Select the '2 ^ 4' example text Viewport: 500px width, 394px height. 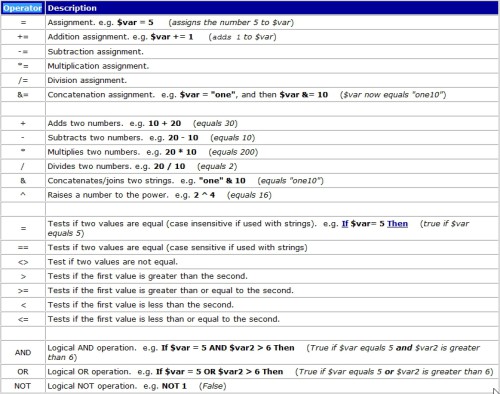pyautogui.click(x=204, y=195)
